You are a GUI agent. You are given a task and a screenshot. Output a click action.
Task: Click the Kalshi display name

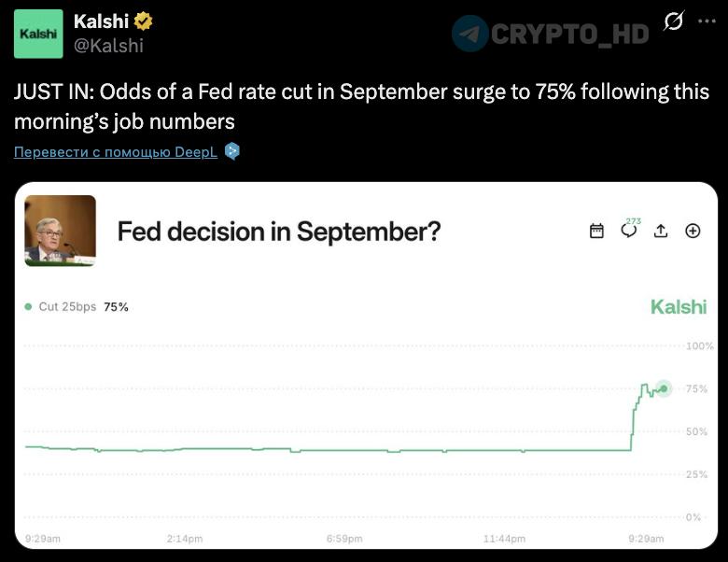(101, 21)
